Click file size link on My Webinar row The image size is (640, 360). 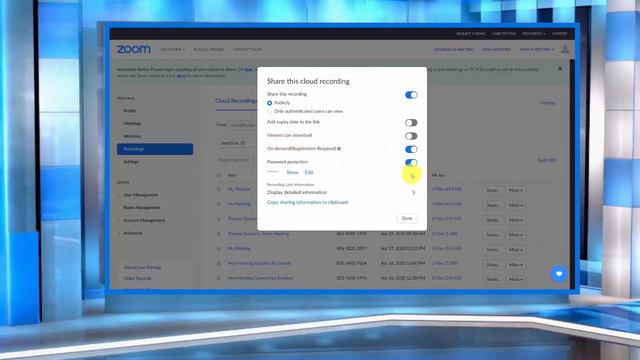point(446,189)
